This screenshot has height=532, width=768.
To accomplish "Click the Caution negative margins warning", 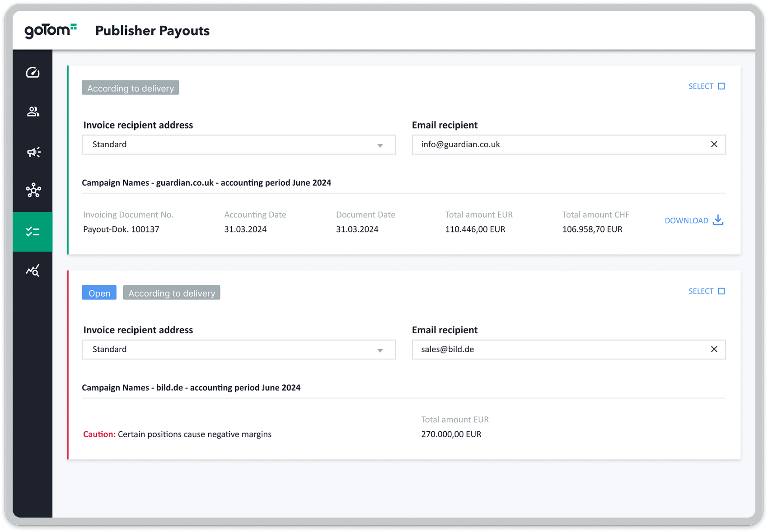I will coord(177,434).
